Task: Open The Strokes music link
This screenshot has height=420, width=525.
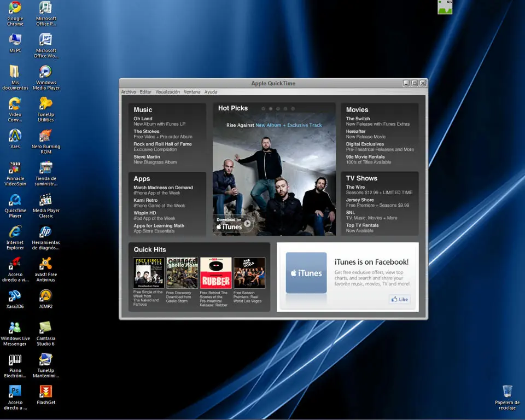Action: point(147,131)
